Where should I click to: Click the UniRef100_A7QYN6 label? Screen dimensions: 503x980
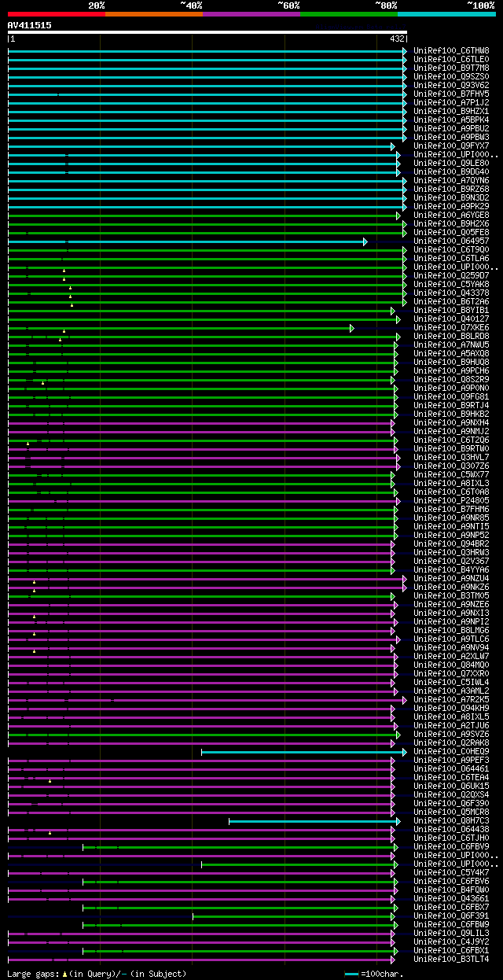[x=451, y=180]
